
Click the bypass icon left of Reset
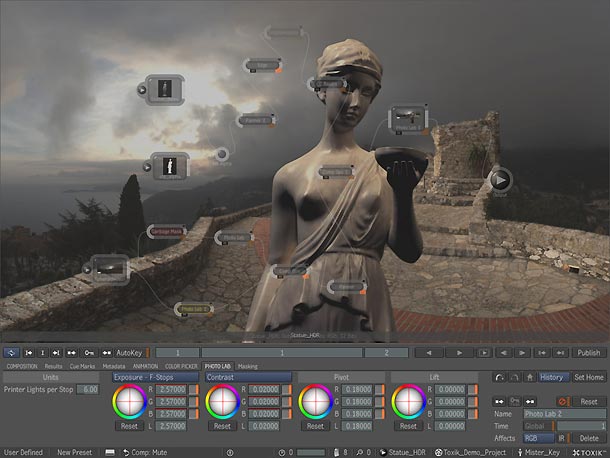click(x=562, y=401)
